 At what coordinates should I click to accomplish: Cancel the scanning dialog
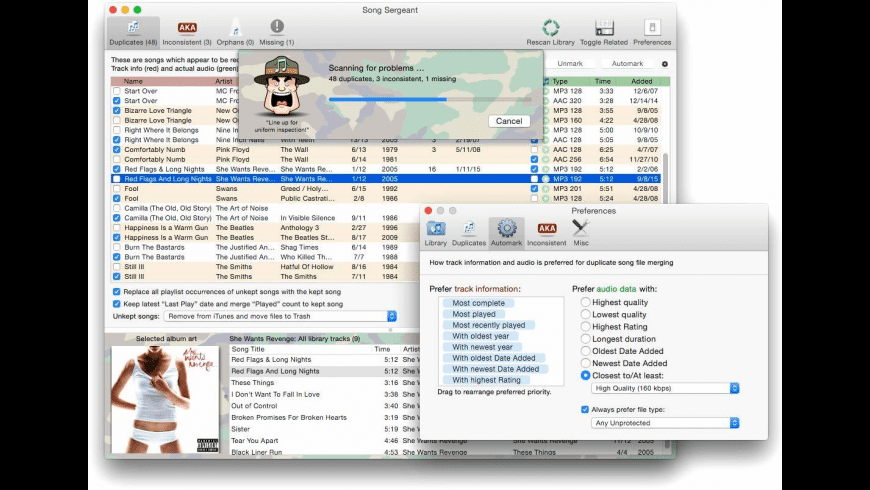click(509, 121)
